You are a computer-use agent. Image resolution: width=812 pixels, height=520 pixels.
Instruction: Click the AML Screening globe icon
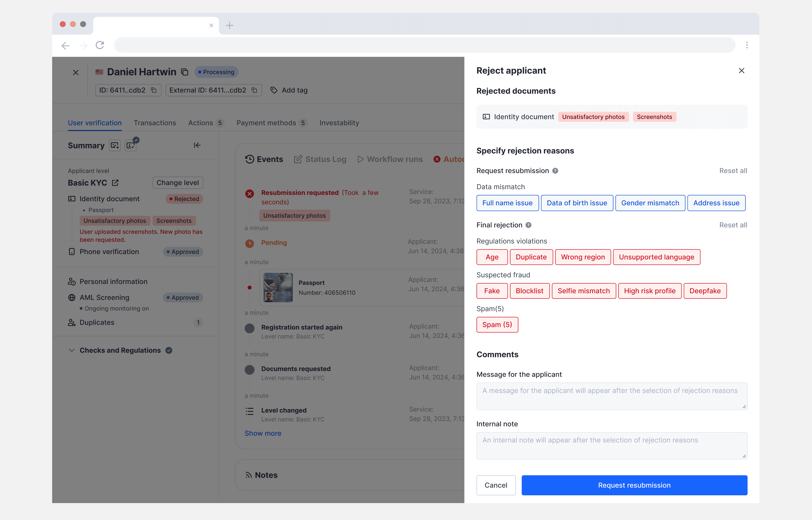tap(72, 298)
